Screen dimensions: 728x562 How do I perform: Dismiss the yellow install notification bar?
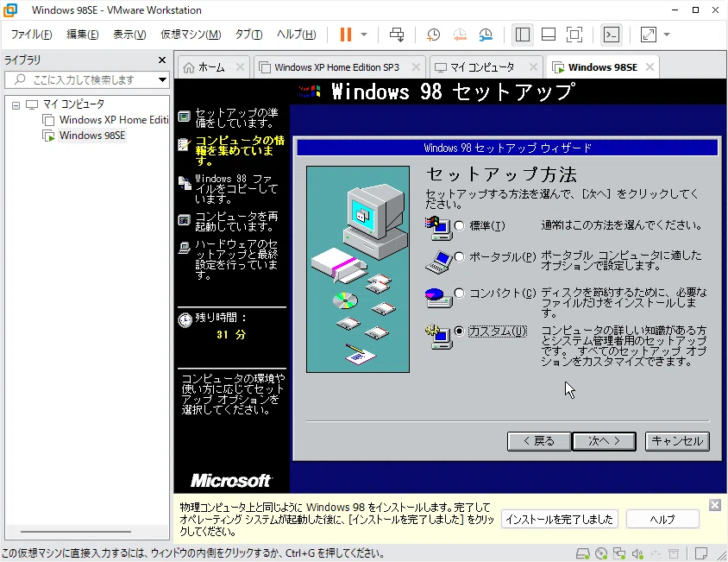coord(715,505)
